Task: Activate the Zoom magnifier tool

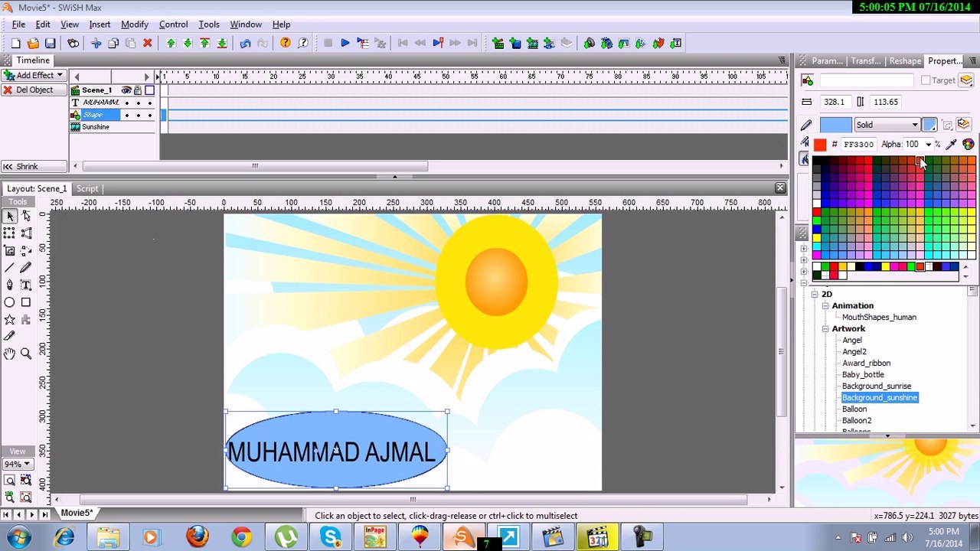Action: [26, 354]
